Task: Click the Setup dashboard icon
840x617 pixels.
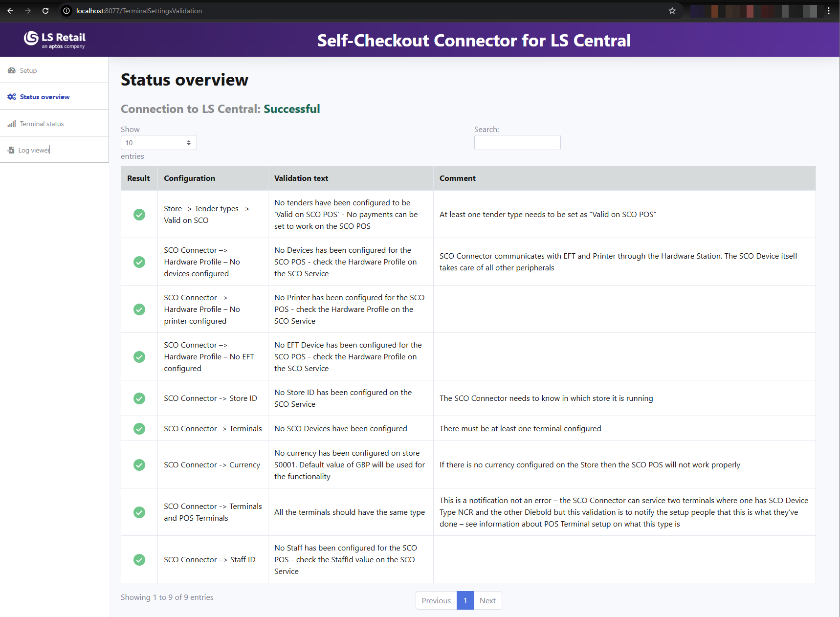Action: 12,70
